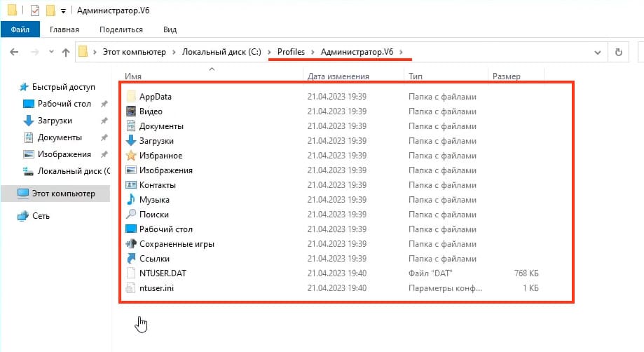The height and width of the screenshot is (352, 644).
Task: Click the address bar folder icon
Action: click(x=83, y=52)
